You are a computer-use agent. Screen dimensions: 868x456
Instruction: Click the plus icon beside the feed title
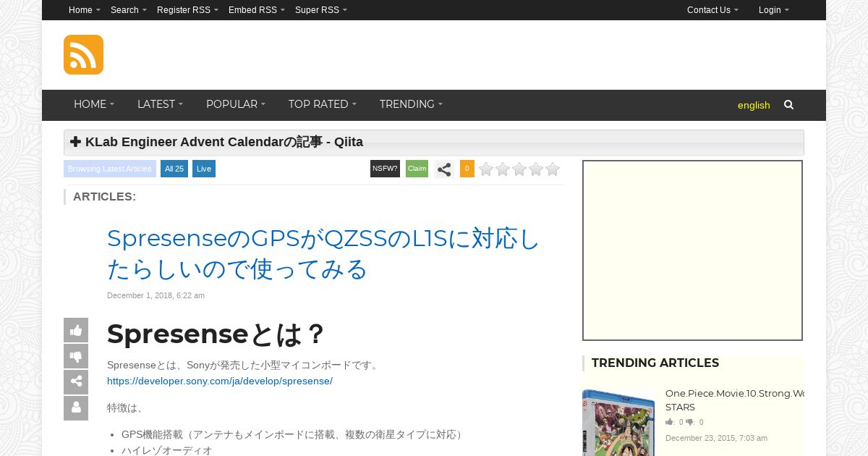pyautogui.click(x=76, y=142)
